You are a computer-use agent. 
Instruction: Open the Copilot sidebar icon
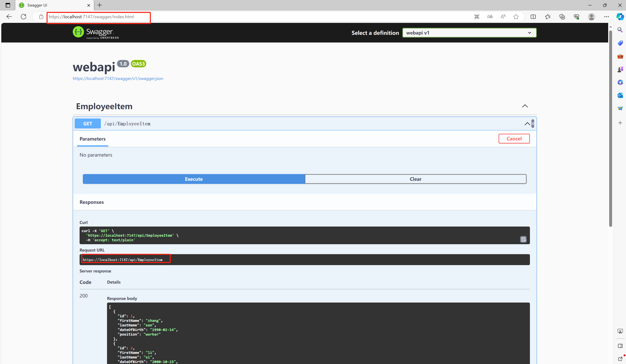click(620, 17)
